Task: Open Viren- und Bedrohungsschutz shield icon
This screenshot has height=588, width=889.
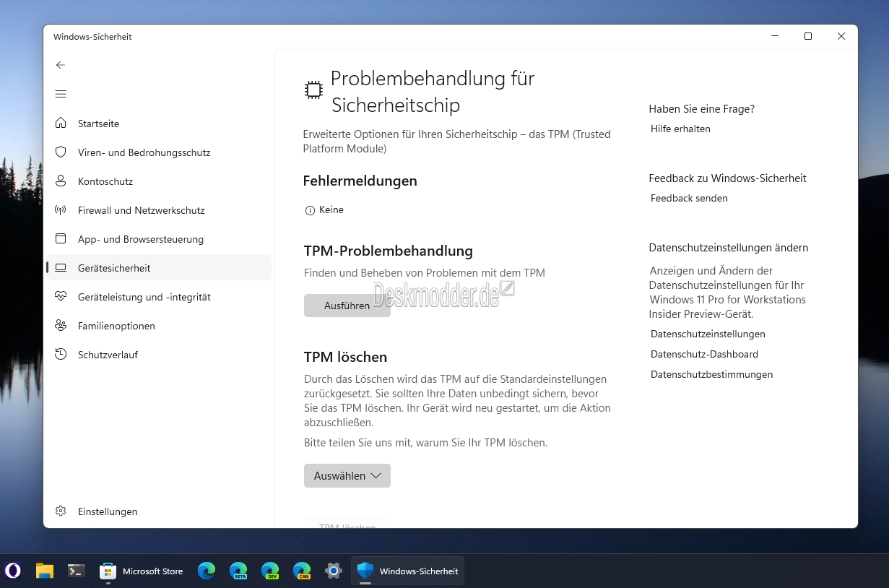Action: coord(61,152)
